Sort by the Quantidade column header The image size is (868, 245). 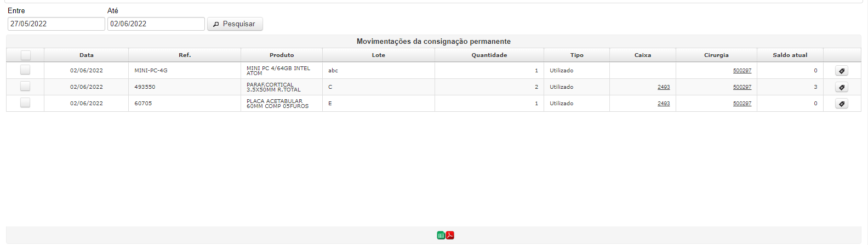point(489,55)
